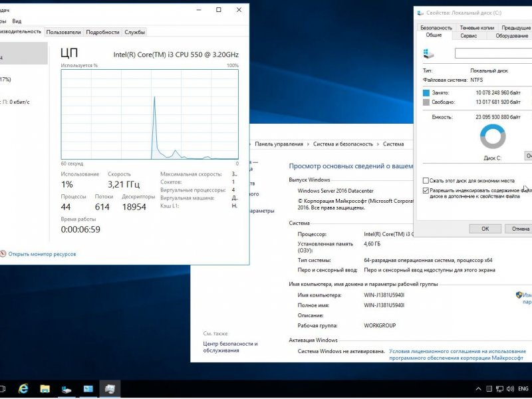Maximize the Task Manager window
This screenshot has height=399, width=532.
tap(219, 10)
